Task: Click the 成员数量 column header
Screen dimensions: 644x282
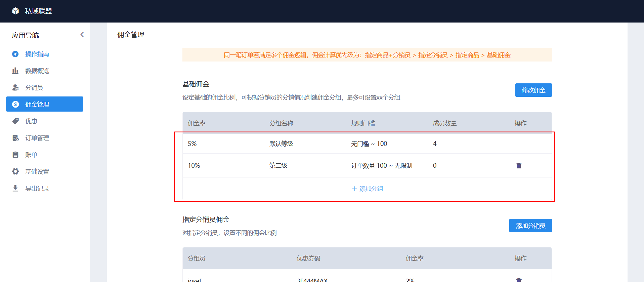Action: tap(444, 123)
